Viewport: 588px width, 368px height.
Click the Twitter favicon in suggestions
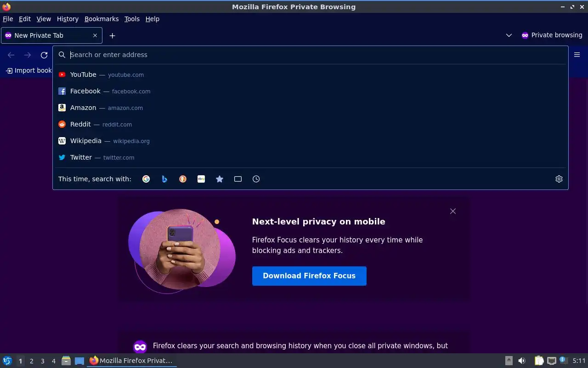pos(62,157)
